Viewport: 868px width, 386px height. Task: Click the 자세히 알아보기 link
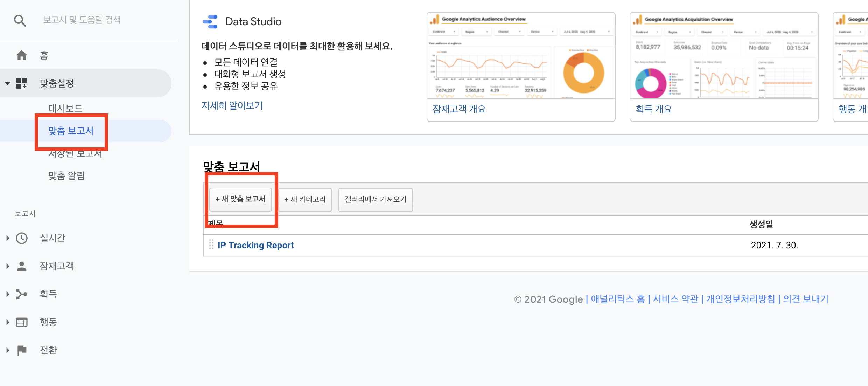coord(232,105)
